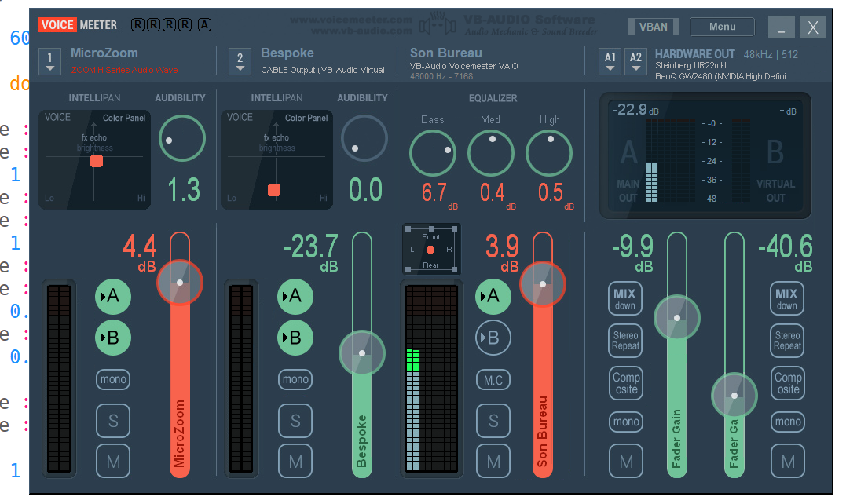This screenshot has height=504, width=846.
Task: Click the M.C button on Son Bureau
Action: (493, 380)
